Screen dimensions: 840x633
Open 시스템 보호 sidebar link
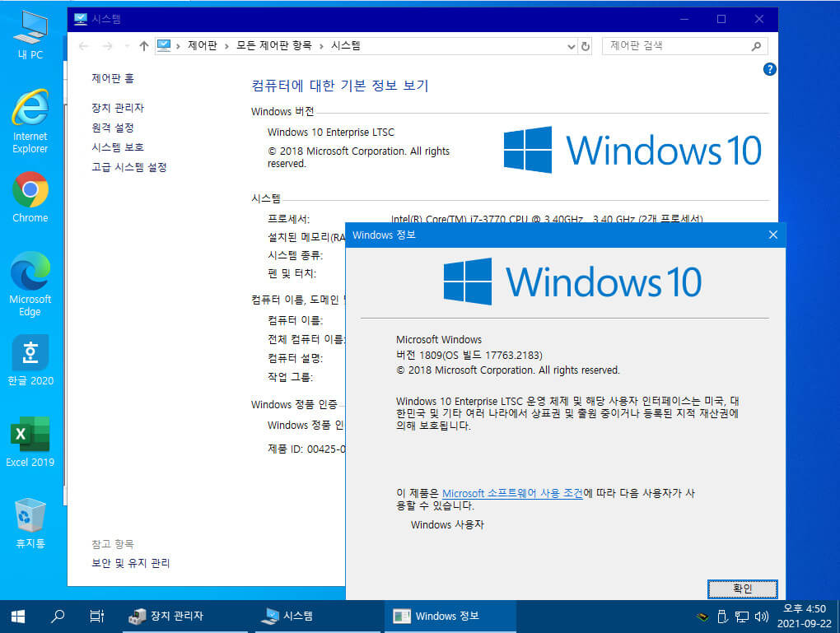(x=118, y=147)
